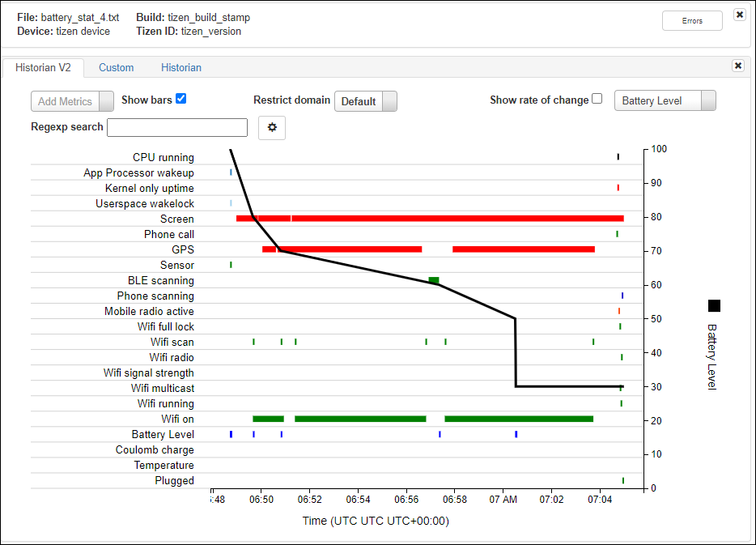Close the file info panel with X
Screen dimensions: 756x545
[739, 15]
